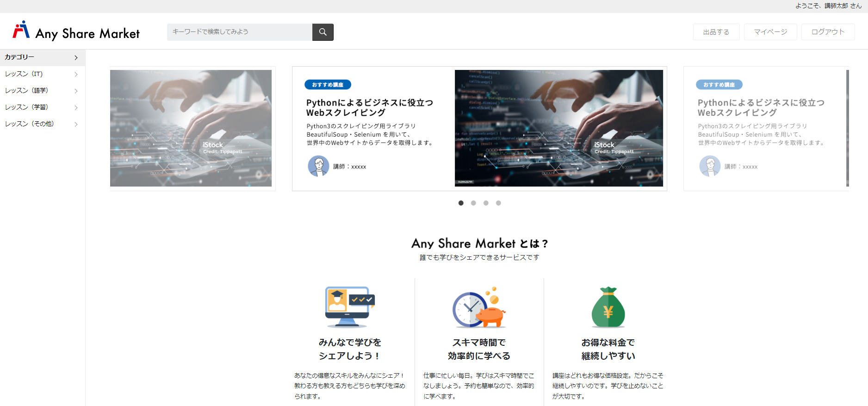This screenshot has width=868, height=406.
Task: Click the faded instructor avatar in the right card
Action: click(710, 166)
